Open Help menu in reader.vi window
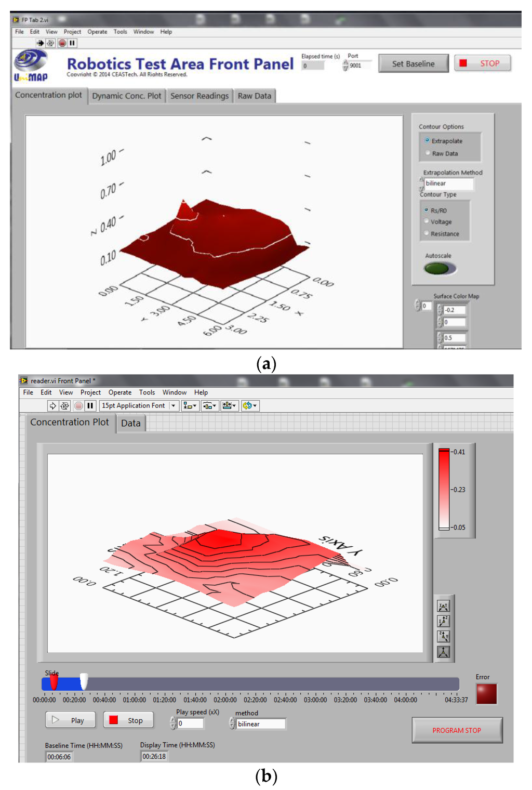 [201, 392]
